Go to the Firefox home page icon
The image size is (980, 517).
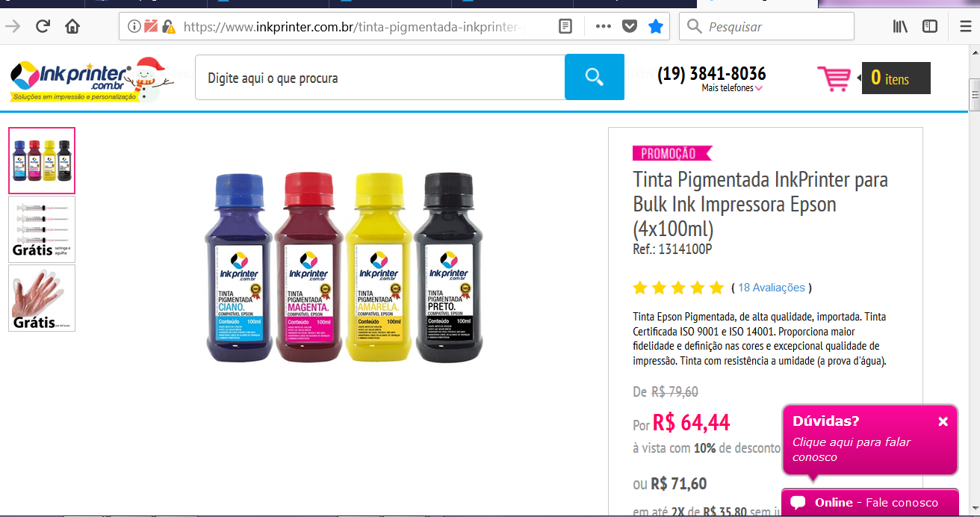coord(72,27)
